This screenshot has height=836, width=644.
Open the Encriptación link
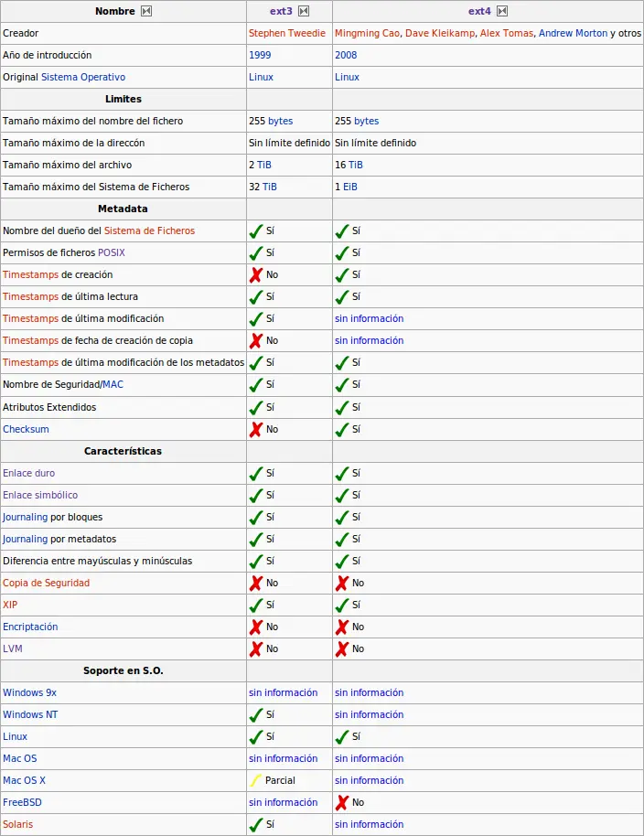(x=30, y=627)
